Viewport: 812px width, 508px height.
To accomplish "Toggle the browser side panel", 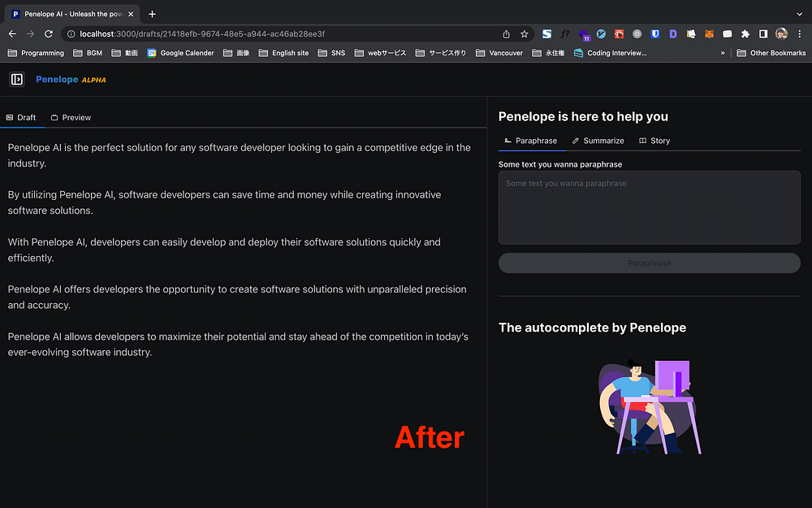I will [762, 33].
